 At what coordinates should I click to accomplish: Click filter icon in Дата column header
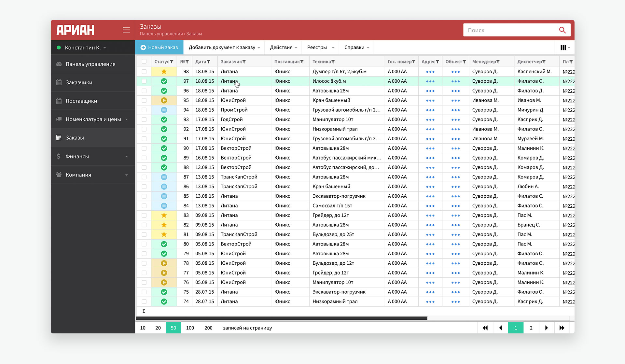(x=208, y=62)
